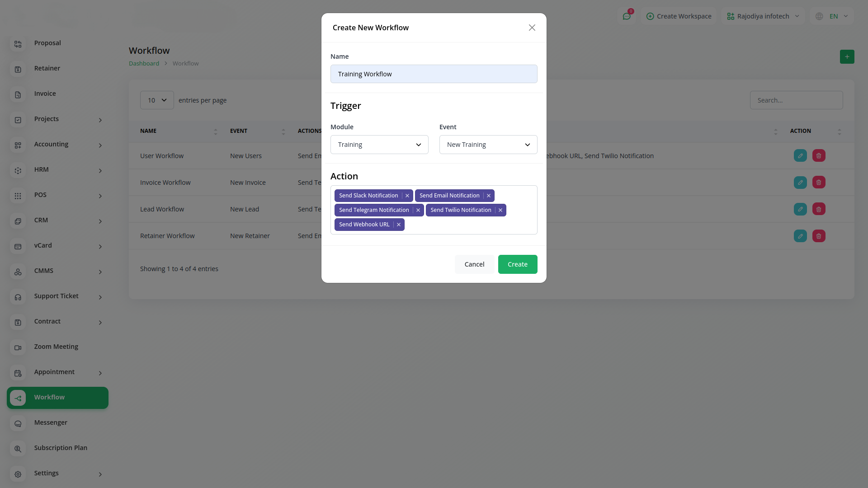
Task: Click the Proposal sidebar icon
Action: (18, 44)
